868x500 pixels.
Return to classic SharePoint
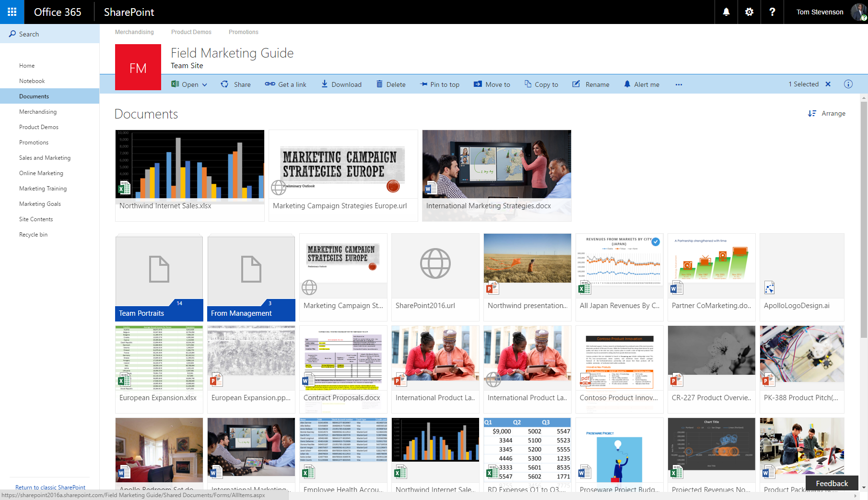click(50, 487)
